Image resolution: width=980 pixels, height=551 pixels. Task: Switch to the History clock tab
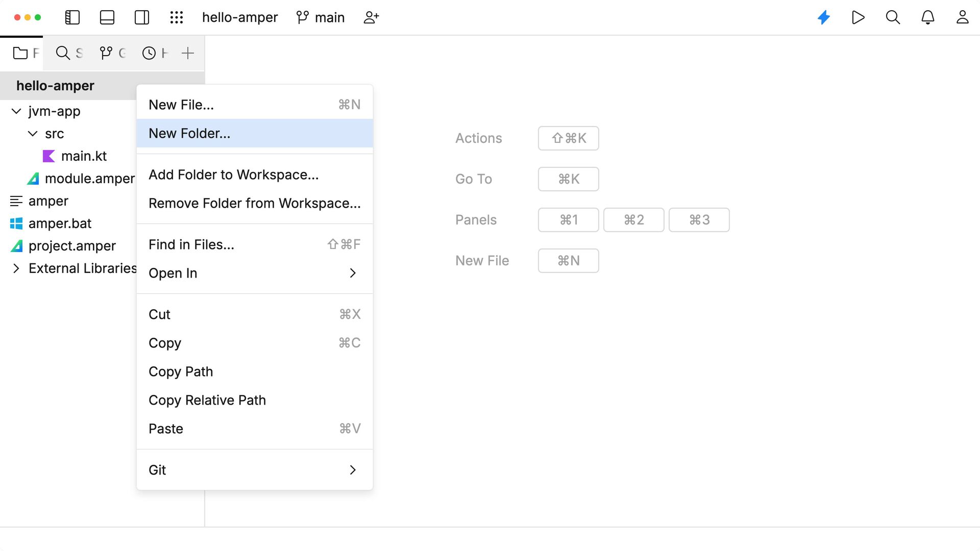coord(155,53)
